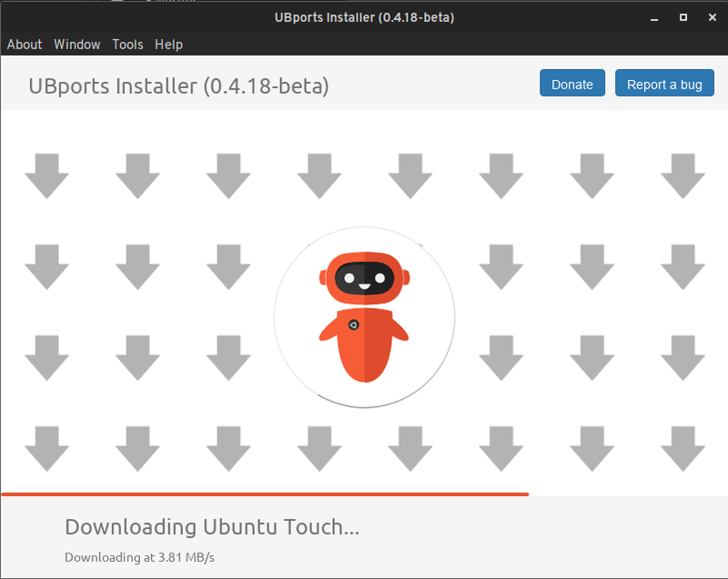Viewport: 728px width, 579px height.
Task: Click the download arrow in the top-left corner
Action: pyautogui.click(x=46, y=176)
